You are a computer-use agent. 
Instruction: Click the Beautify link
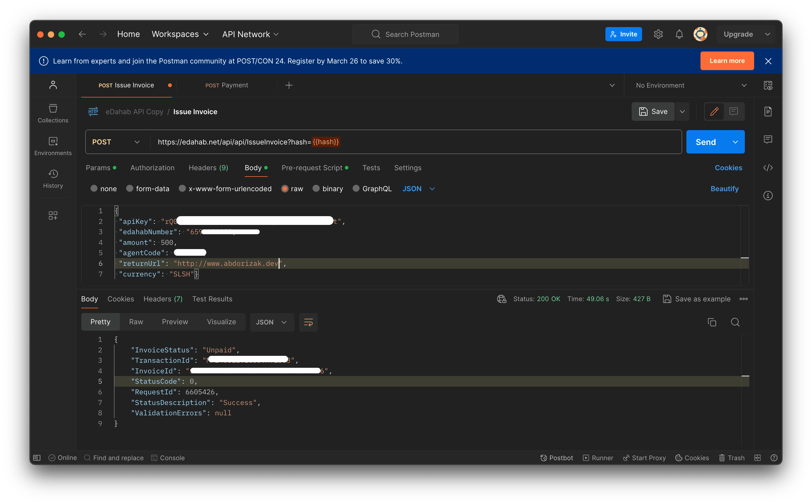[x=724, y=189]
